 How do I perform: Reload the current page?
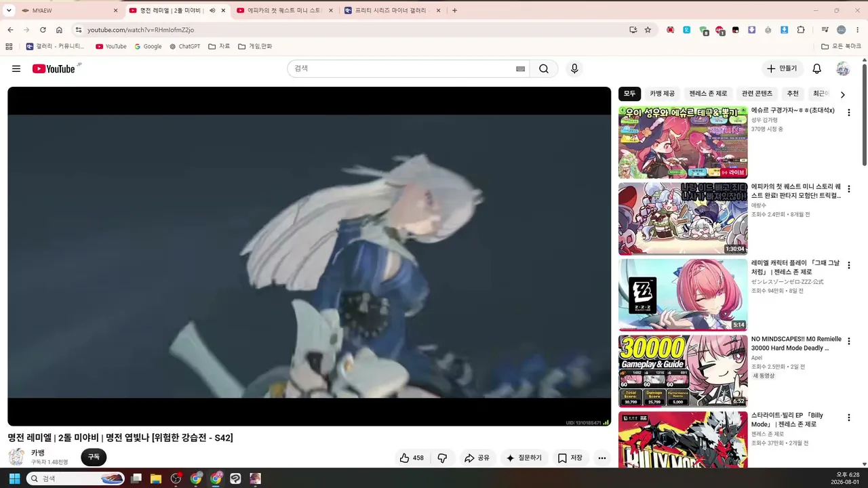point(43,30)
